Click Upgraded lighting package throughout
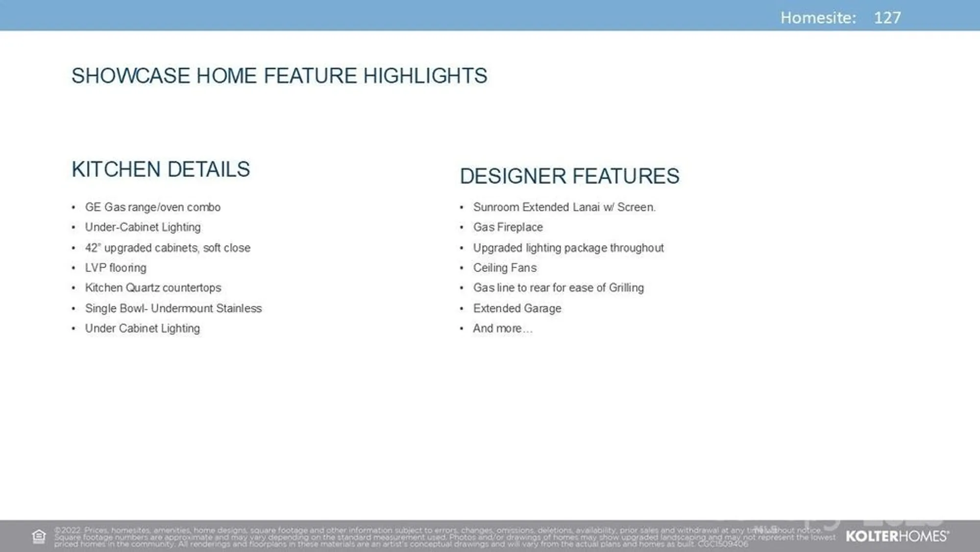 [568, 248]
